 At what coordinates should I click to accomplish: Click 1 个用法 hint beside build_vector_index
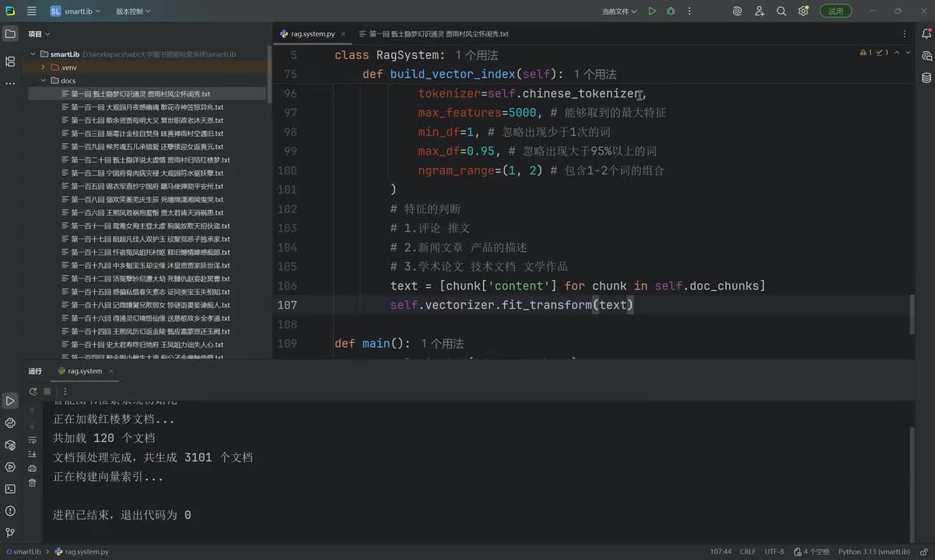coord(594,74)
